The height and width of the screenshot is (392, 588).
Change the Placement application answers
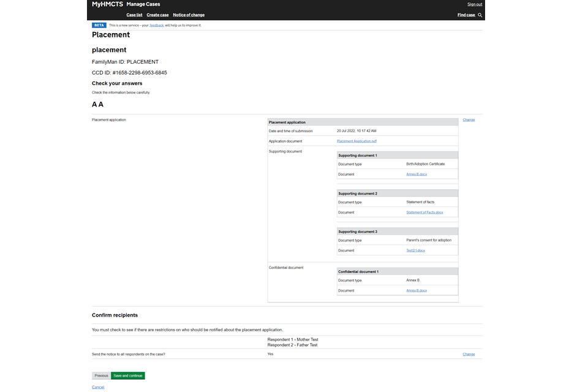tap(469, 120)
